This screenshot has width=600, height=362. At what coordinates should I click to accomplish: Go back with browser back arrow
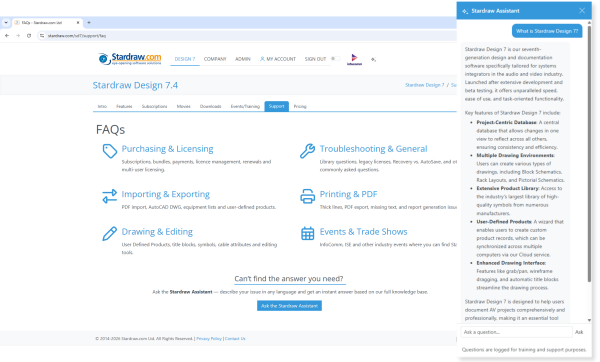pos(7,36)
